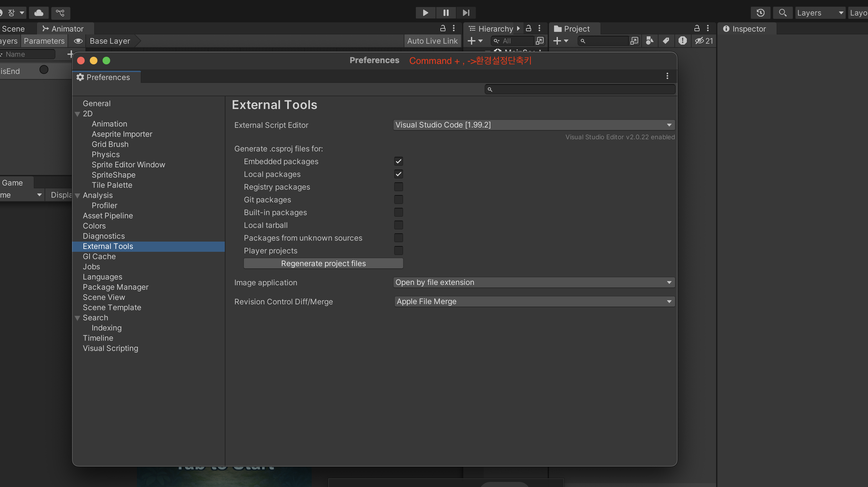Click the Step frame button
868x487 pixels.
[466, 13]
